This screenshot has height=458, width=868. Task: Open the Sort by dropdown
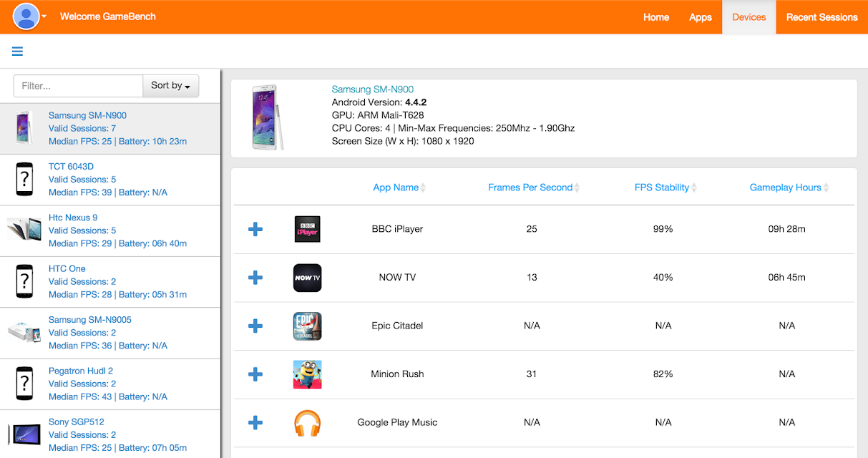[x=170, y=86]
